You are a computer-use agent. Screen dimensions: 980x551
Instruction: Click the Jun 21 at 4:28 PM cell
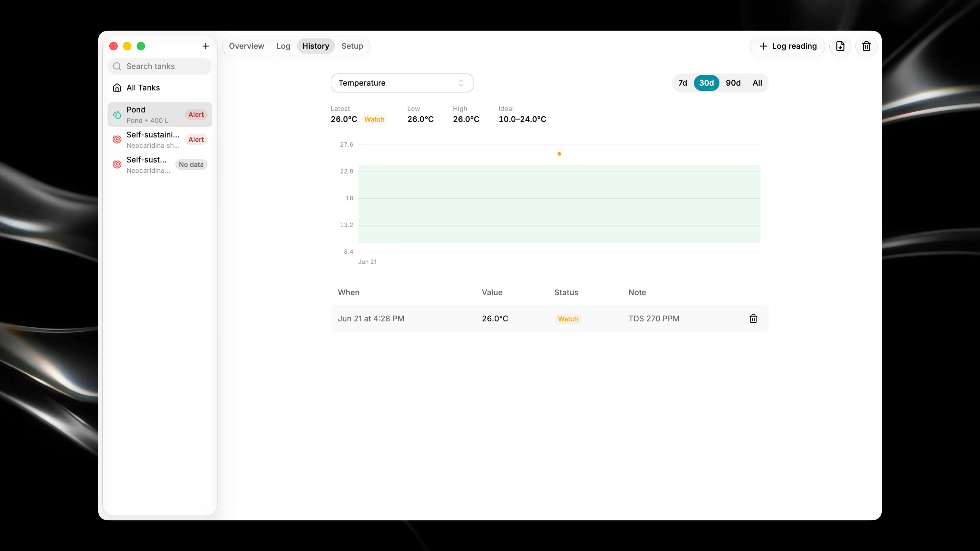pyautogui.click(x=371, y=319)
